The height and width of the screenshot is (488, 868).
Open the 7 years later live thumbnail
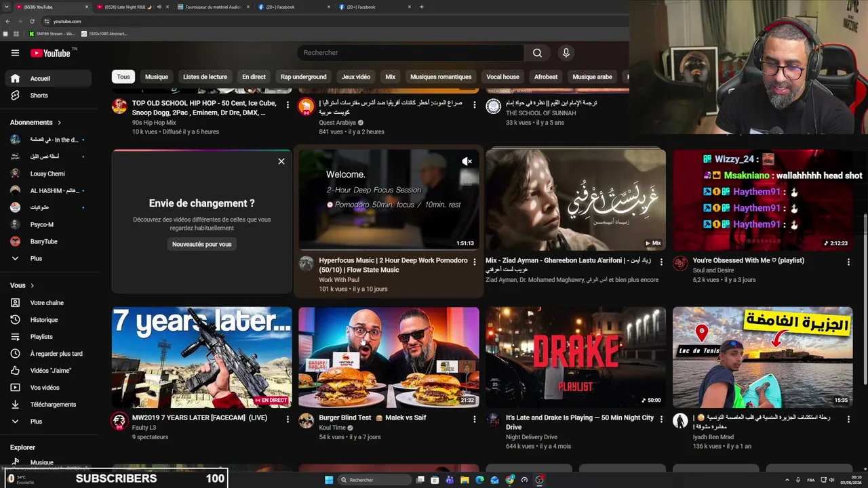pos(202,357)
